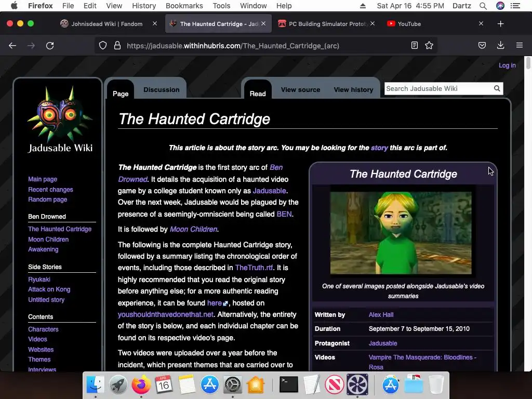Click the Log in link
The height and width of the screenshot is (399, 532).
click(x=507, y=65)
